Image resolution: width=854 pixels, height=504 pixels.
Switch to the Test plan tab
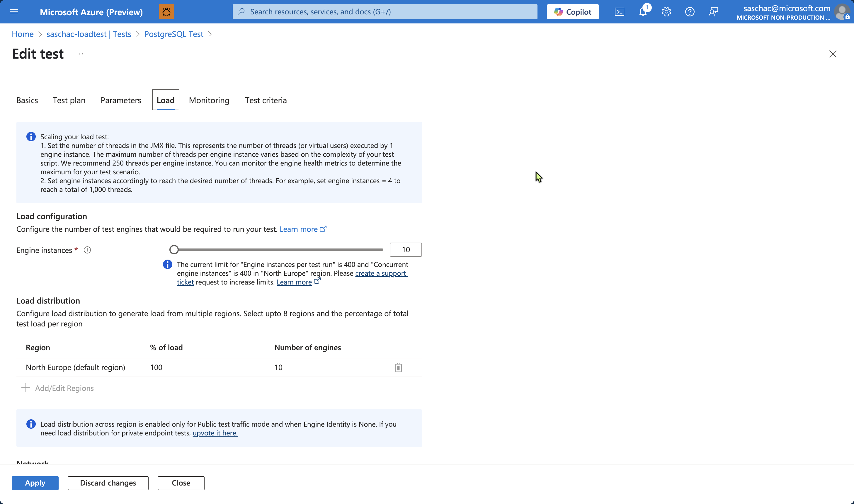tap(69, 100)
